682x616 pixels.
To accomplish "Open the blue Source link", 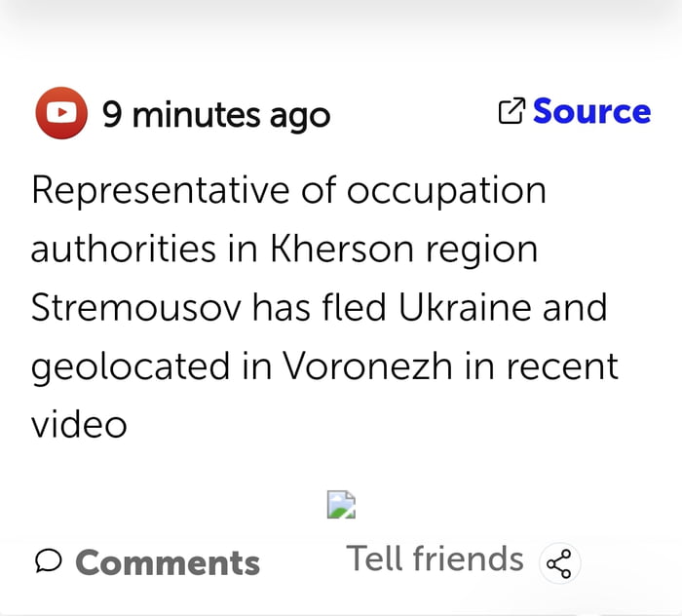I will coord(591,112).
